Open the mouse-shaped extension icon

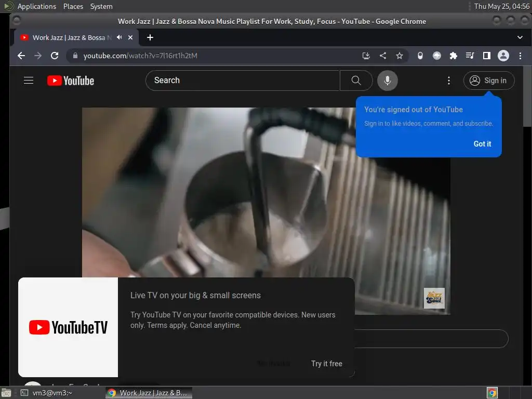coord(420,56)
